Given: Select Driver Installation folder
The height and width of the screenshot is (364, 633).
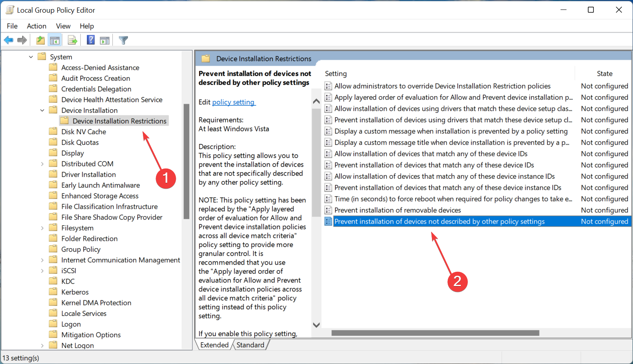Looking at the screenshot, I should click(x=88, y=174).
